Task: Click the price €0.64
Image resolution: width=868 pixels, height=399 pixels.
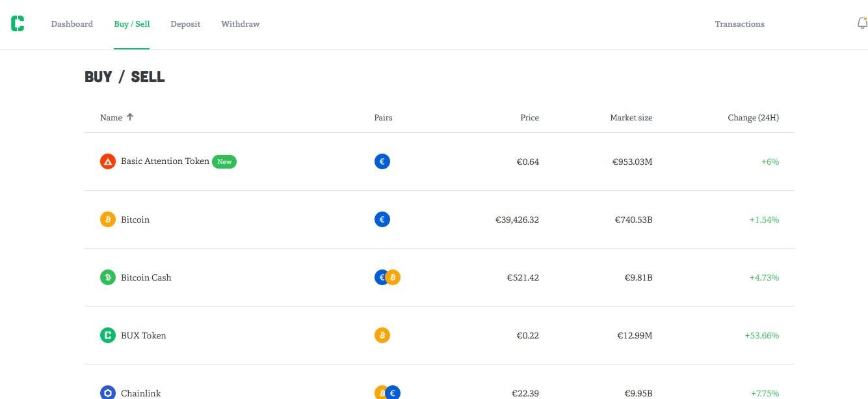Action: point(528,161)
